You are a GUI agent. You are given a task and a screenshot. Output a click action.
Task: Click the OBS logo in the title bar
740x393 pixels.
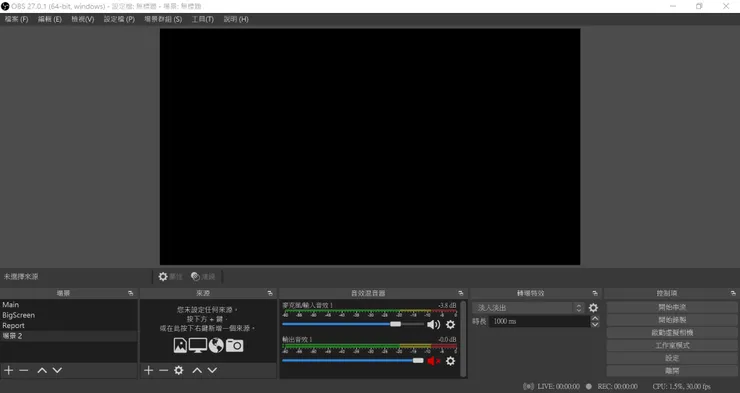[5, 6]
